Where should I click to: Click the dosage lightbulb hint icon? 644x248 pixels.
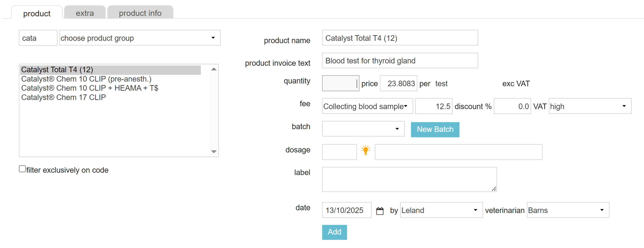(x=366, y=151)
